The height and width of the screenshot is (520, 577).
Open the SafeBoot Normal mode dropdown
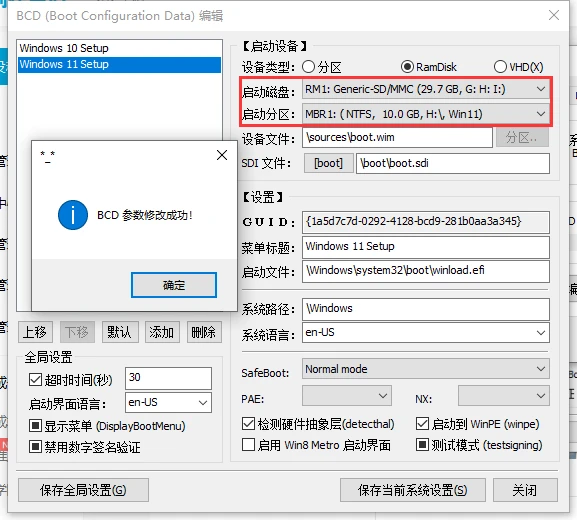tap(426, 369)
